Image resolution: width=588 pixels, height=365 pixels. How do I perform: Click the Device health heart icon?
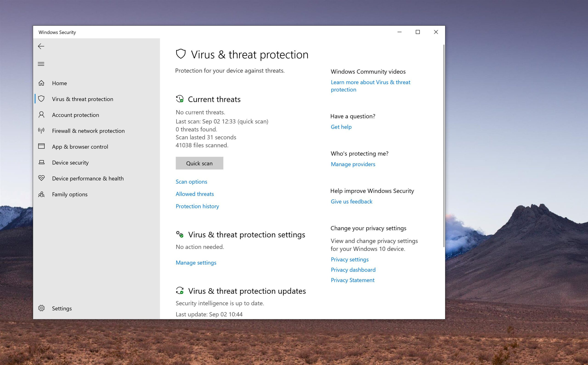click(x=42, y=178)
